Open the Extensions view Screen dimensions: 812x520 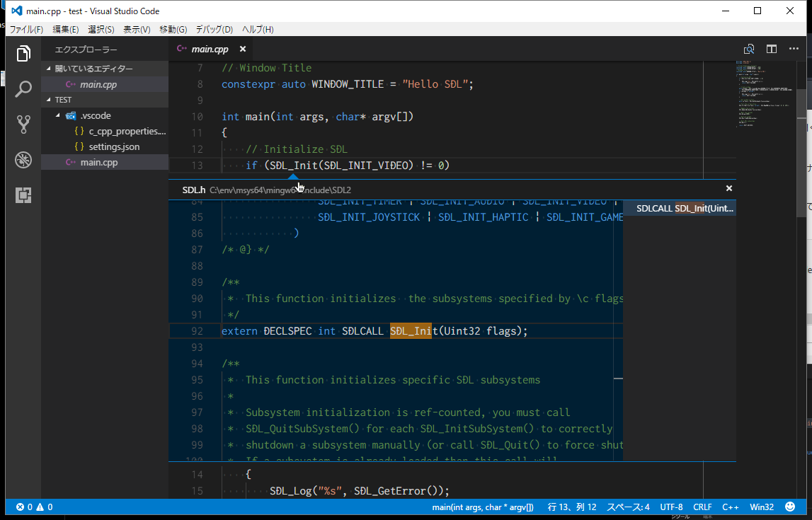(x=23, y=195)
